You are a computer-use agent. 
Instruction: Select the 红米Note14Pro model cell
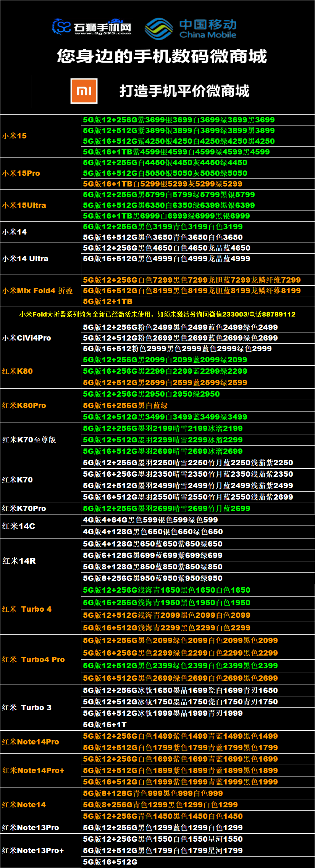(x=40, y=742)
